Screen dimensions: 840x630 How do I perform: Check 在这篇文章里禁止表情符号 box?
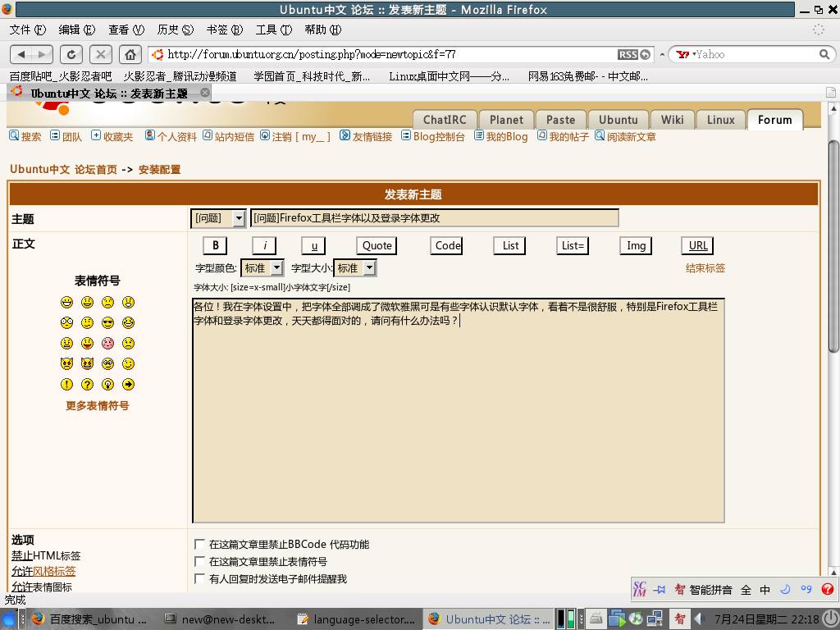[199, 561]
